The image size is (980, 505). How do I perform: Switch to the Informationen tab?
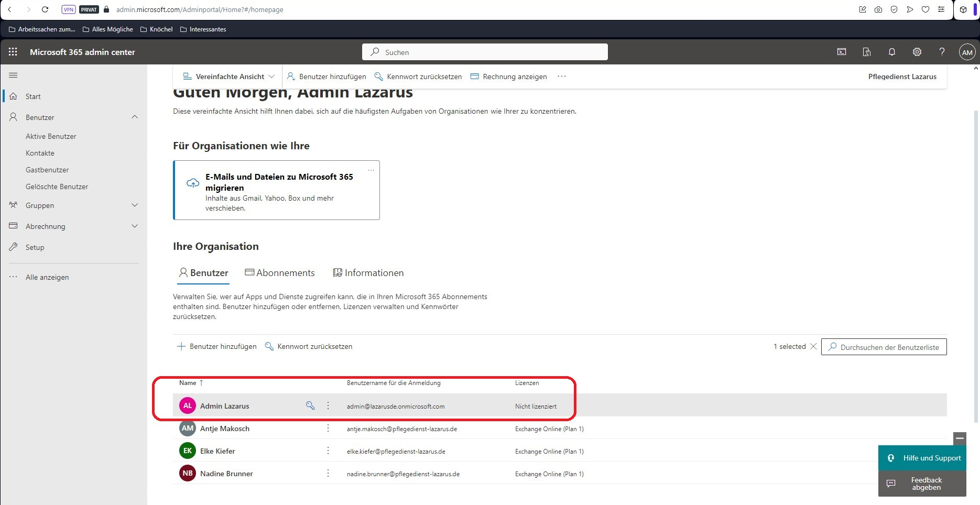click(368, 273)
